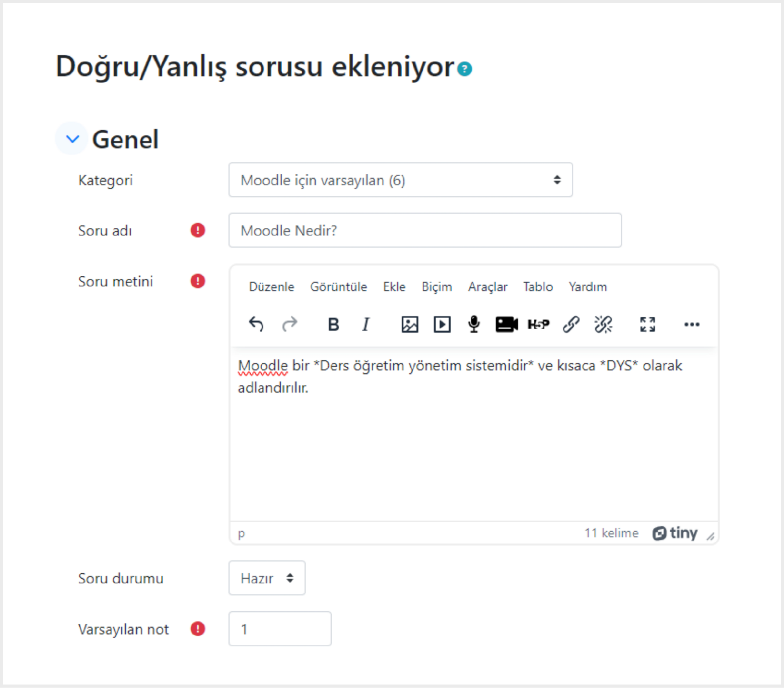Open the Yardım editor menu
The height and width of the screenshot is (688, 784).
pyautogui.click(x=588, y=287)
